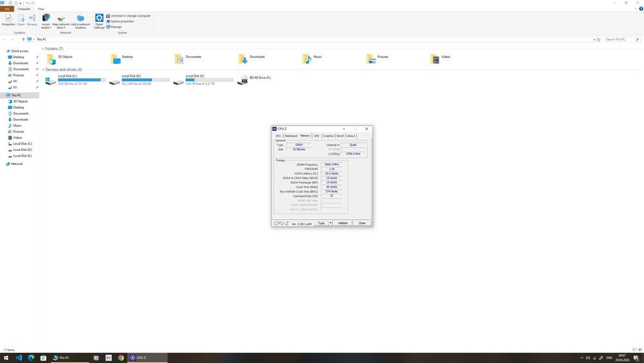Open Google Chrome from taskbar

click(x=121, y=358)
